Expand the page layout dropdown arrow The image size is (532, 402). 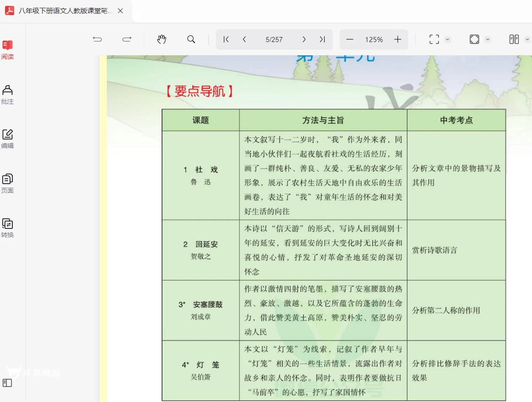(527, 39)
